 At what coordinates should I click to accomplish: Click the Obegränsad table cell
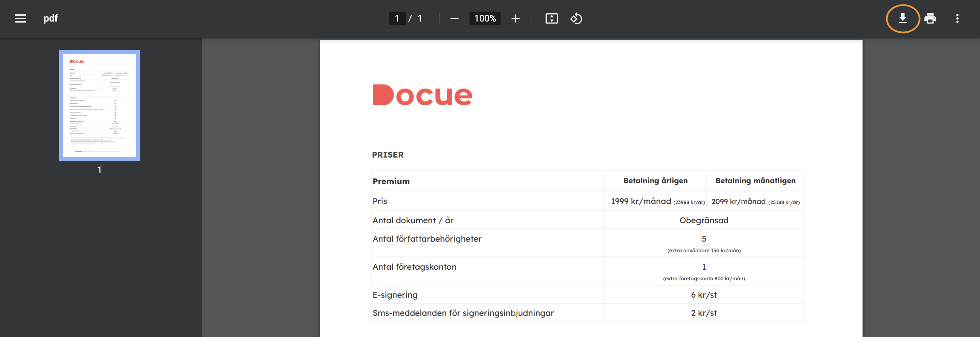coord(703,220)
